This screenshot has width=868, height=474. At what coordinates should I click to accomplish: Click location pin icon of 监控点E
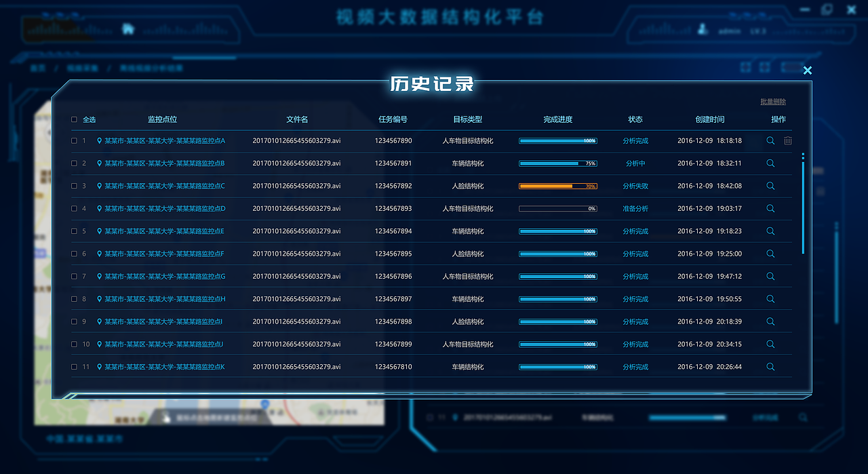[x=100, y=231]
